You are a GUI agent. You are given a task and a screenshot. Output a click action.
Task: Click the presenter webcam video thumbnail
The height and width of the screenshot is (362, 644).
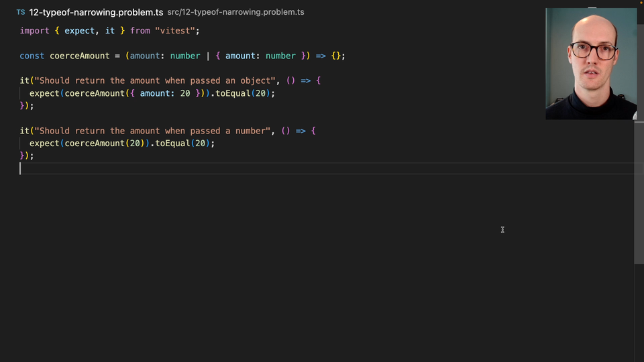(591, 64)
